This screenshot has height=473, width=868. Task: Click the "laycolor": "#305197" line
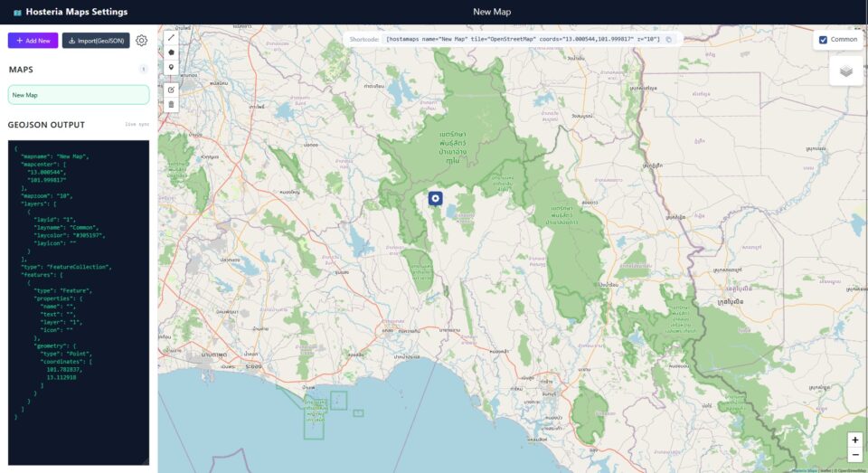(x=70, y=235)
